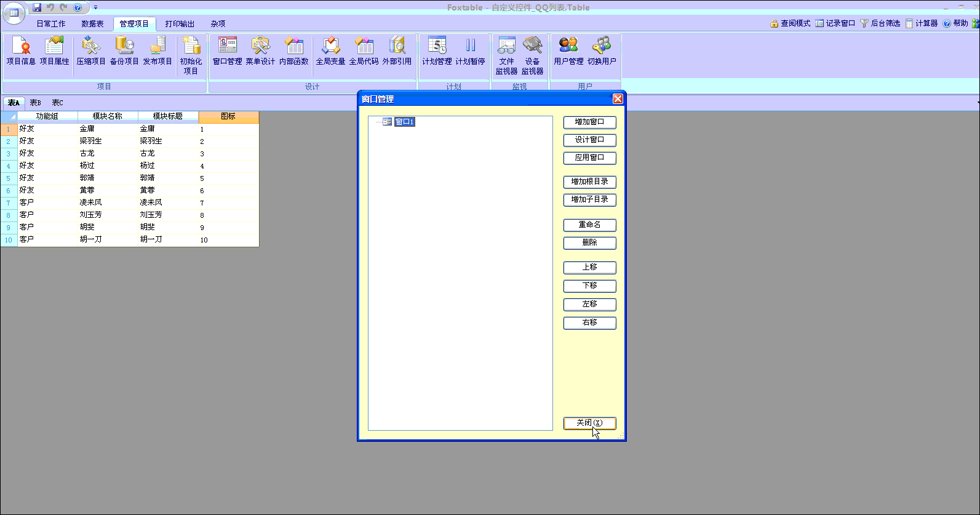Open the 菜单设计 menu design tool

[260, 50]
